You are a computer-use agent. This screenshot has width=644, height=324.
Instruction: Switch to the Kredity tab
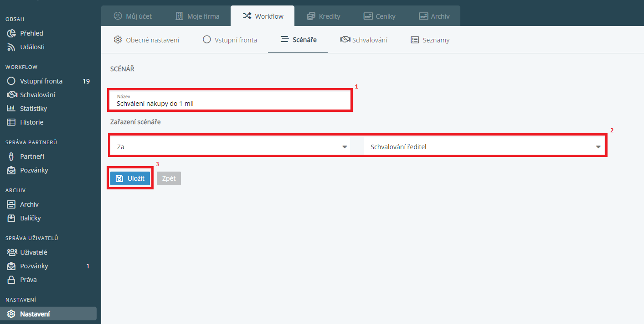324,16
